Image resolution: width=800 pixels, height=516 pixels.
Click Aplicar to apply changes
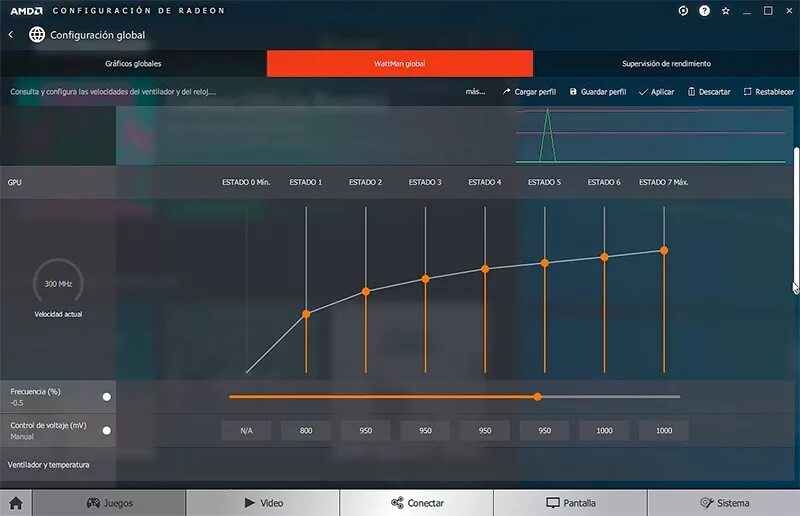coord(657,92)
